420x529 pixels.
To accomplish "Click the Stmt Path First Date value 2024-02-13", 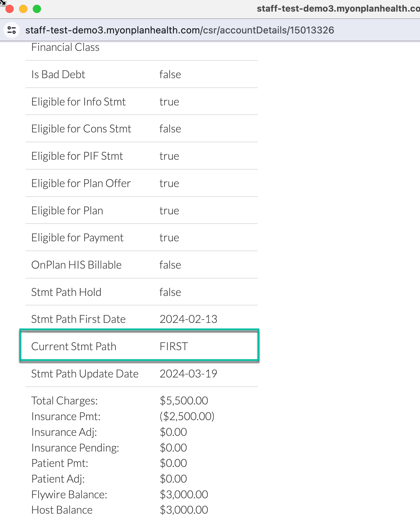I will pyautogui.click(x=188, y=319).
